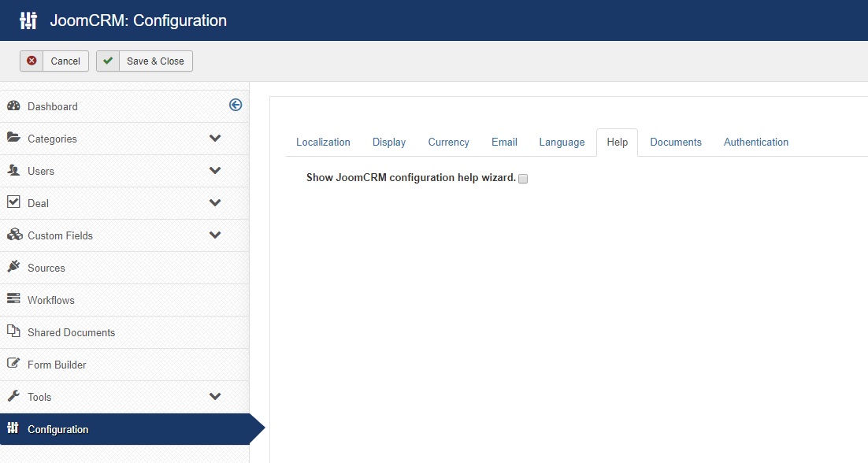Click the Dashboard gauge icon
868x463 pixels.
click(14, 106)
